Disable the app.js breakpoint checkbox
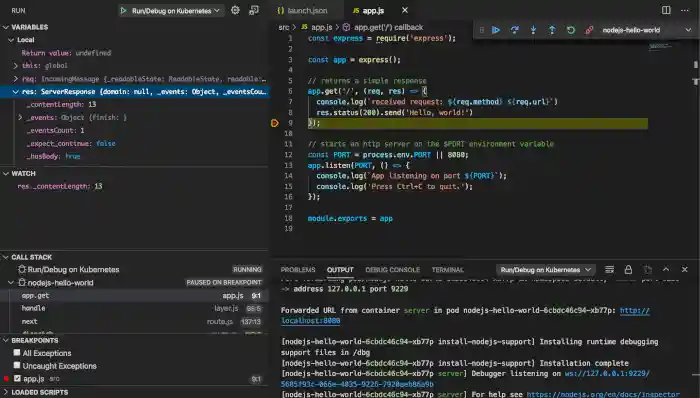Screen dimensions: 700x398 (x=17, y=378)
